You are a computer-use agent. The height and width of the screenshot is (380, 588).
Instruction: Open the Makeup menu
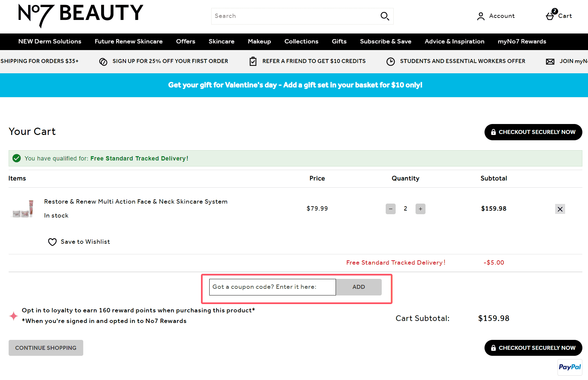259,41
